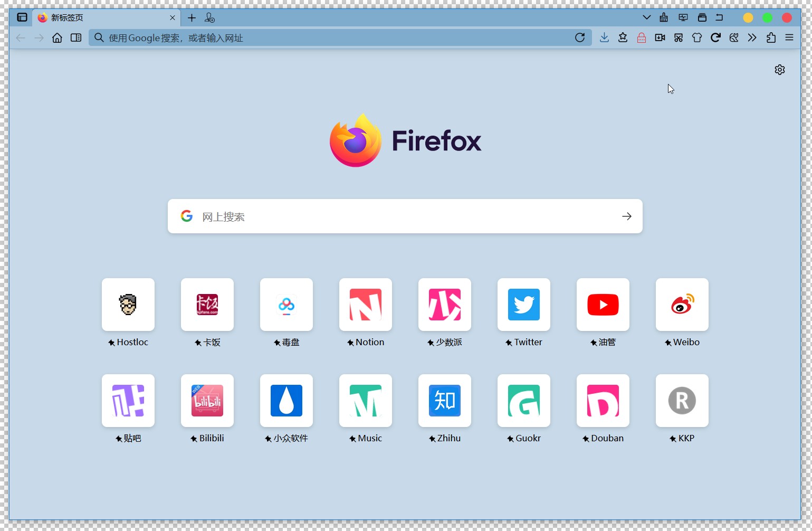Click the stacked windows icon in the tab bar
812x531 pixels.
point(702,17)
